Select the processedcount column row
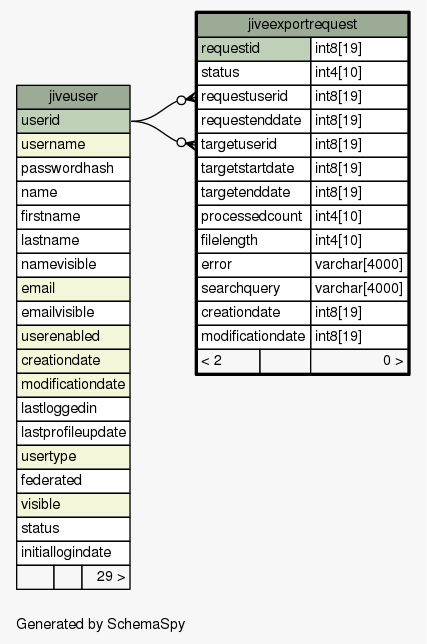The height and width of the screenshot is (644, 427). pos(303,217)
